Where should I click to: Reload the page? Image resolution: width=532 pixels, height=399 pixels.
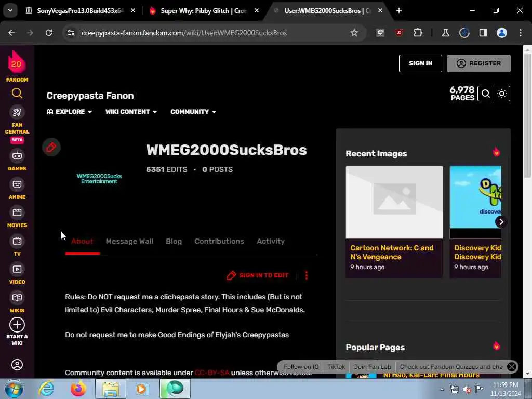pyautogui.click(x=49, y=33)
